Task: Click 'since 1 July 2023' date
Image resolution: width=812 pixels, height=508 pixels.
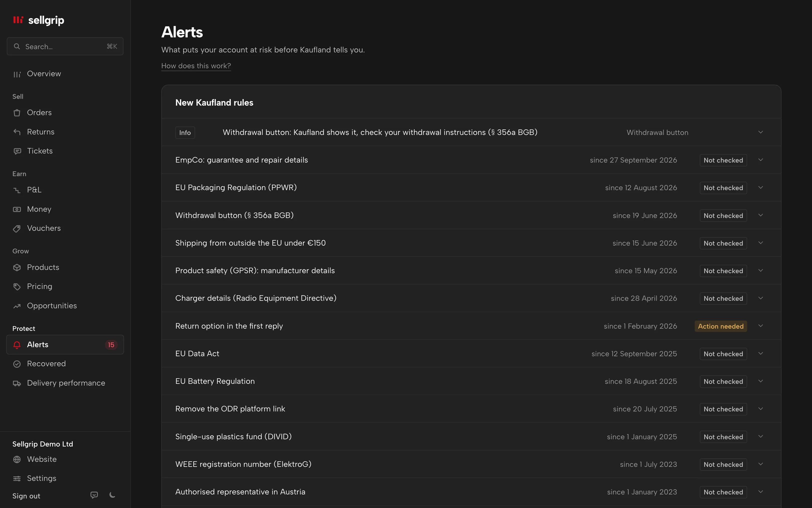Action: 648,464
